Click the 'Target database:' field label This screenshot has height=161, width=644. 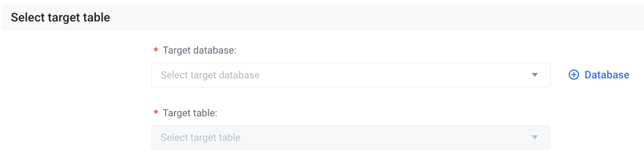point(199,51)
